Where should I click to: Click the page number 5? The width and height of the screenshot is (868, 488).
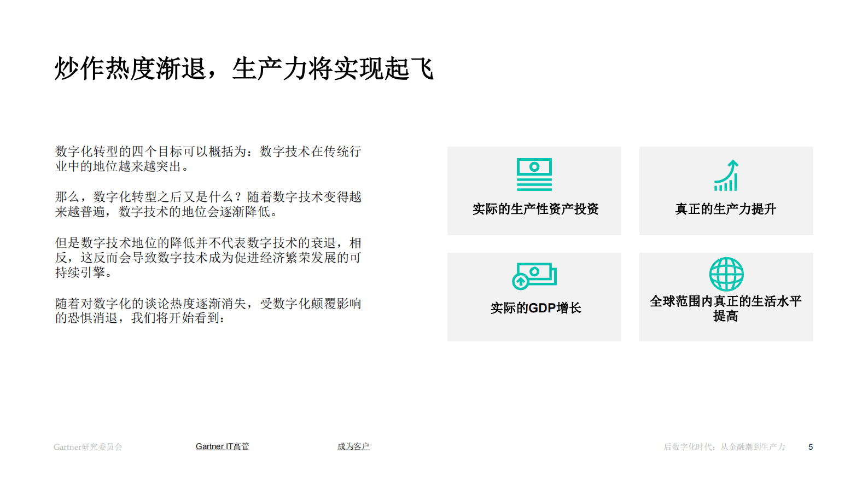coord(811,447)
